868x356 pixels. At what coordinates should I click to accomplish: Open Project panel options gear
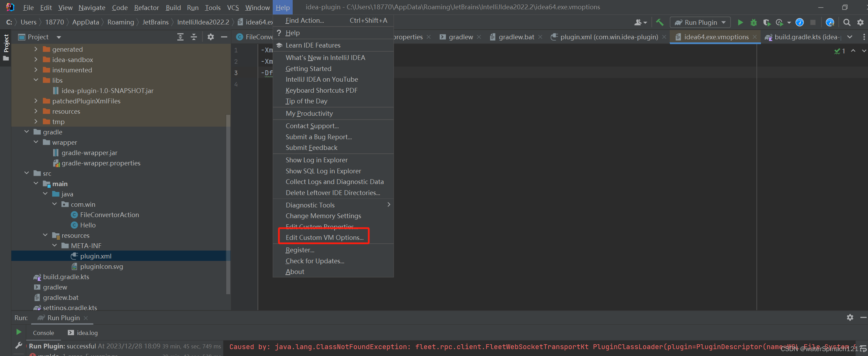pos(211,37)
